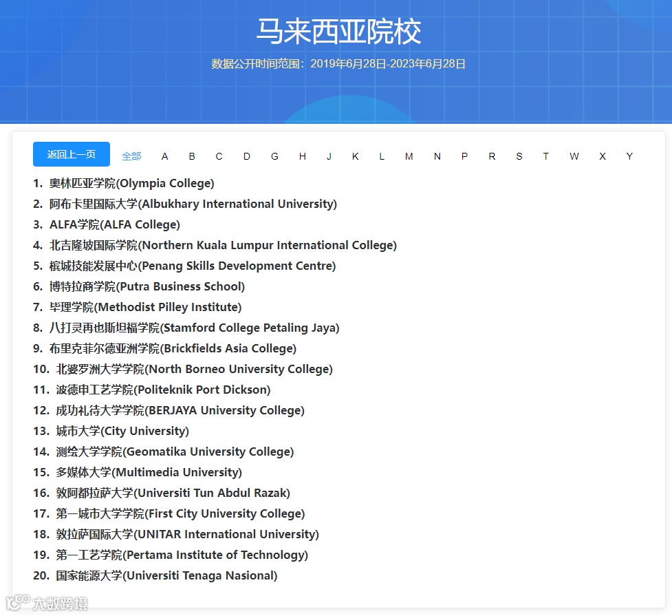
Task: Filter schools by letter Y
Action: [629, 156]
